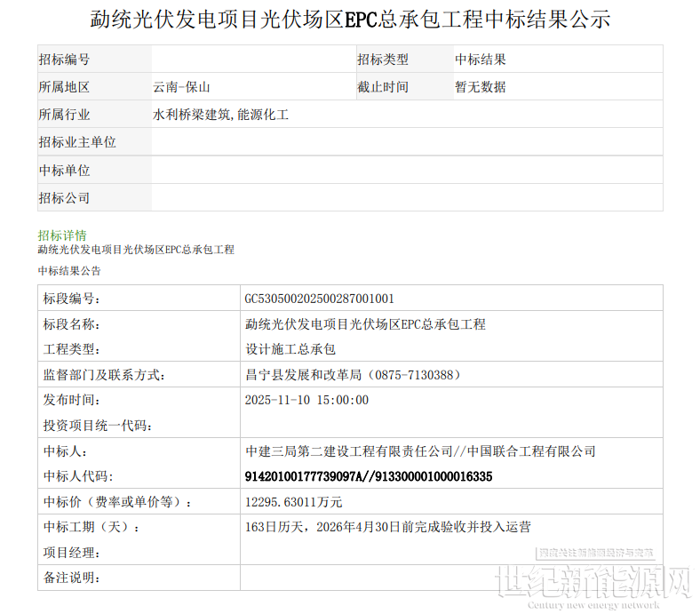
Task: Click the 163日历天 construction period text
Action: (387, 527)
